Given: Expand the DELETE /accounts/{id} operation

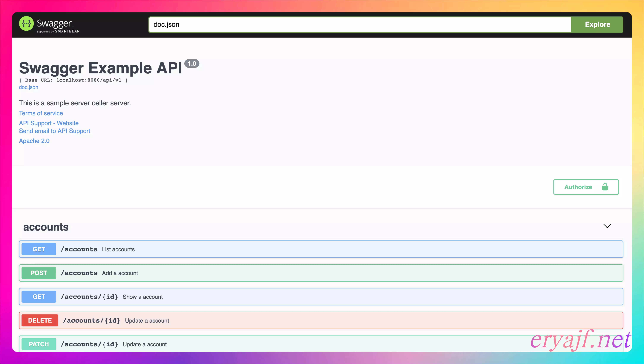Looking at the screenshot, I should [x=321, y=320].
